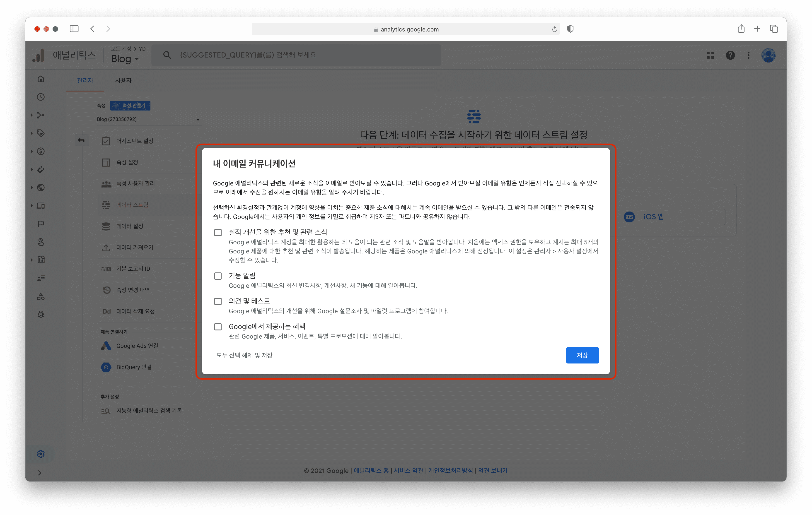
Task: Check the 실적 개선을 위한 추천 및 관련 소식 box
Action: tap(218, 233)
